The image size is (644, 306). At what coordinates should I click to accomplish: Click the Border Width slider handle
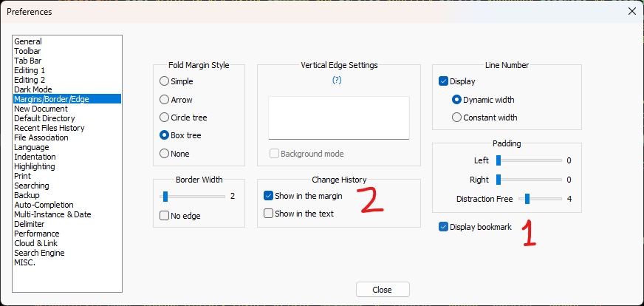165,197
